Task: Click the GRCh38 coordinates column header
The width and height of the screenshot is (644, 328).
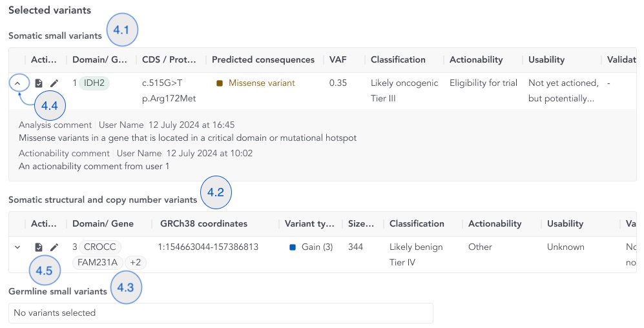Action: (203, 224)
